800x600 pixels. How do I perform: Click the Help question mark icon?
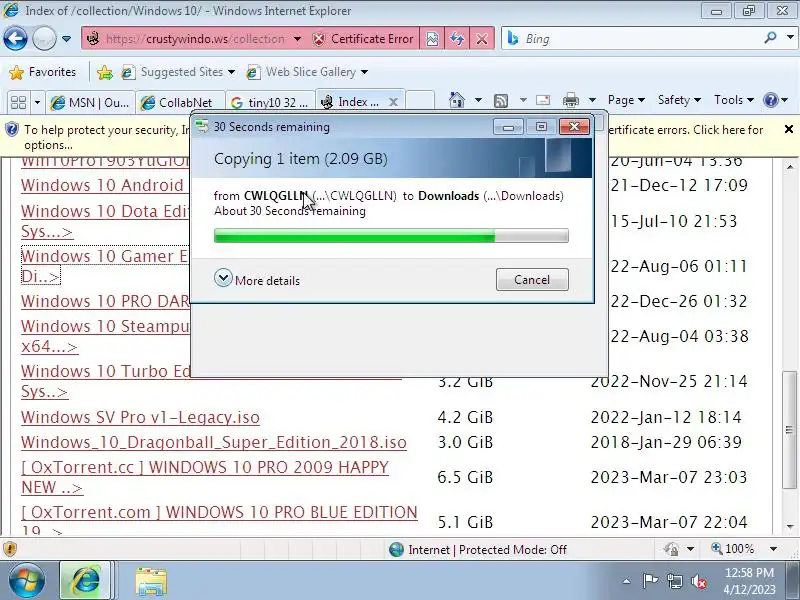pyautogui.click(x=770, y=100)
